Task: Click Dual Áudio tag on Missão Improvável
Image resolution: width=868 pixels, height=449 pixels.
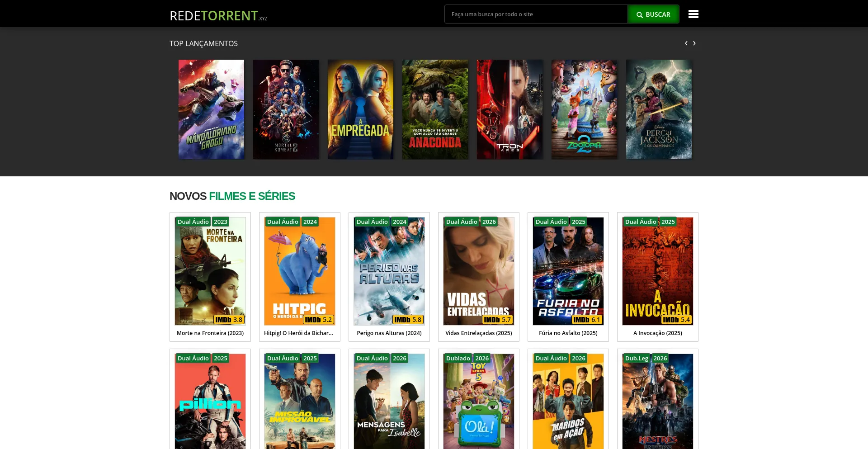Action: (283, 359)
